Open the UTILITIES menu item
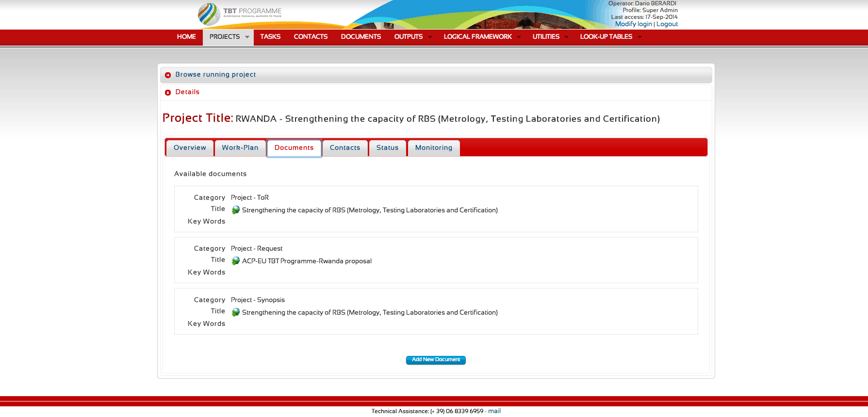868x417 pixels. tap(546, 37)
